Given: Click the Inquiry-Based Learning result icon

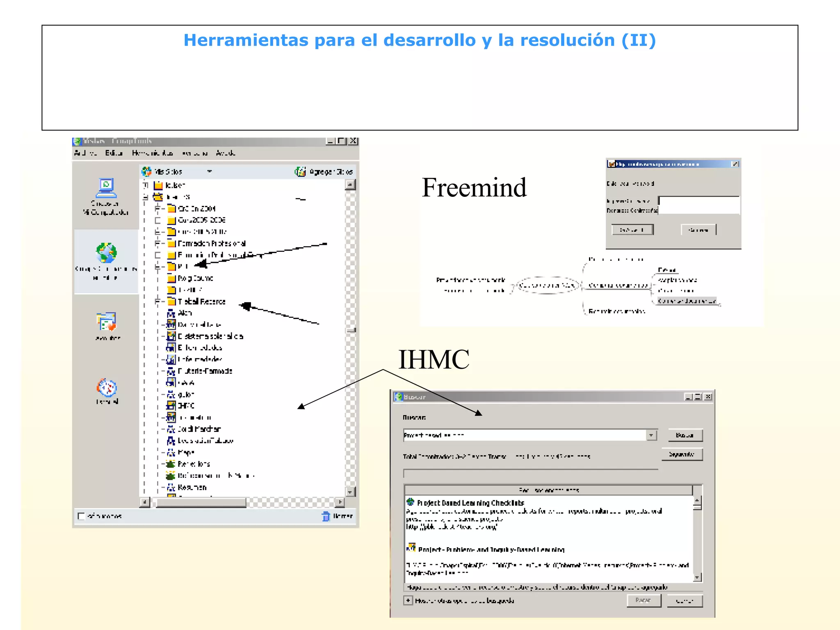Looking at the screenshot, I should point(411,547).
